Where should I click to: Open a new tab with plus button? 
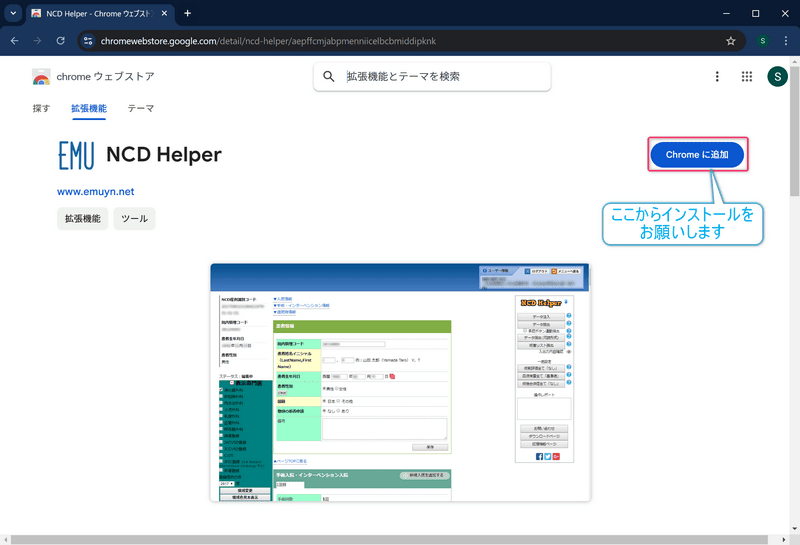tap(187, 13)
